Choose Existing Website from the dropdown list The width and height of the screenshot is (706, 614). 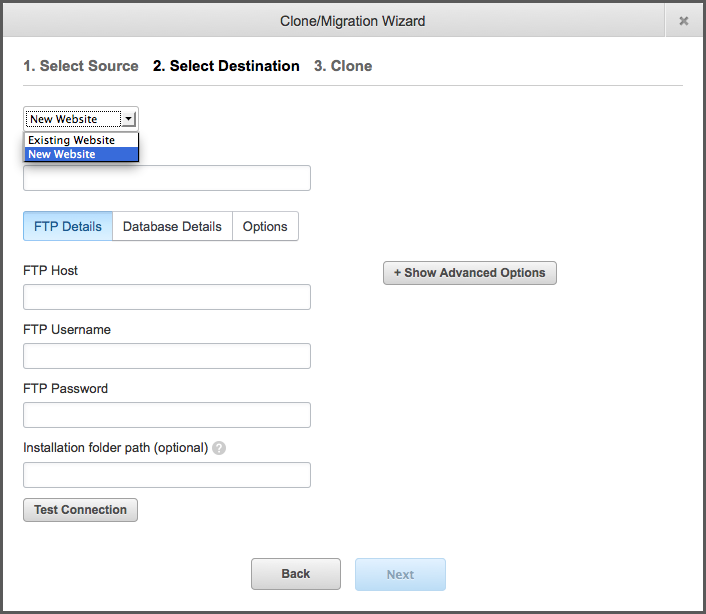tap(71, 140)
